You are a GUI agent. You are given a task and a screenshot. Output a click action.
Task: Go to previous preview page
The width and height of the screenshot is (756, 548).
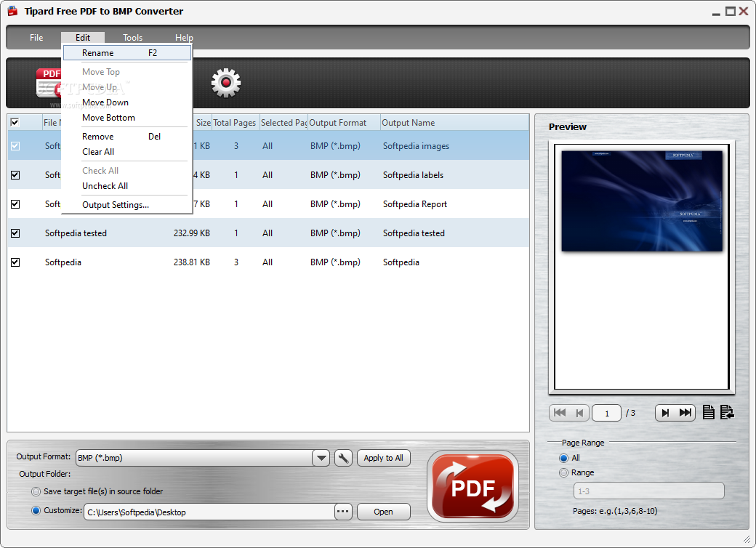click(x=579, y=413)
